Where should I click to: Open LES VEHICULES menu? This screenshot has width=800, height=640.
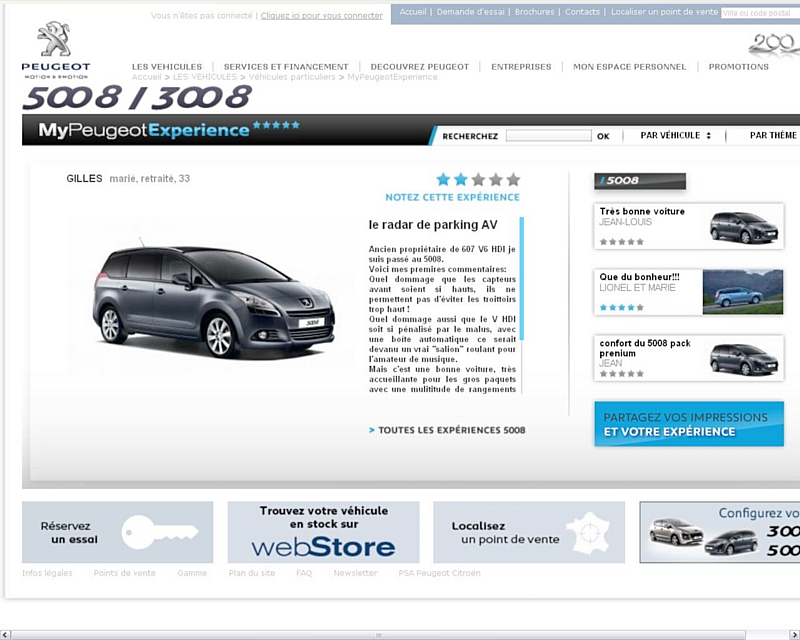click(x=167, y=67)
